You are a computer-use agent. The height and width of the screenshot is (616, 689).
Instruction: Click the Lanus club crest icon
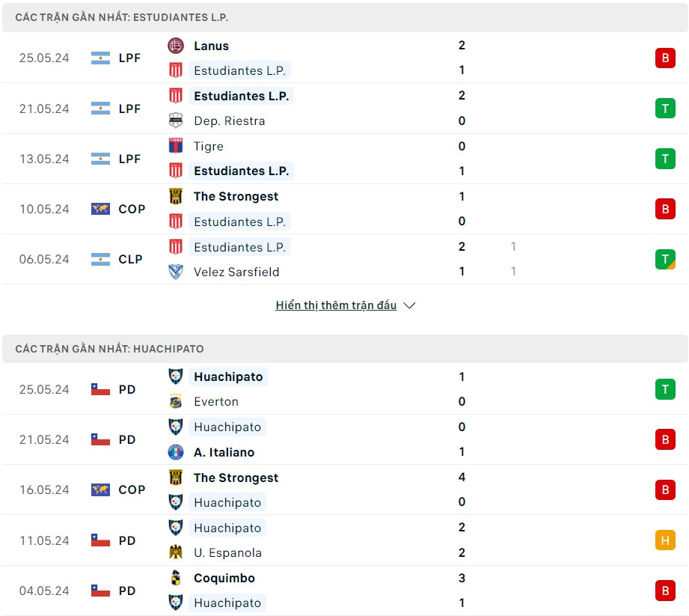pyautogui.click(x=176, y=46)
